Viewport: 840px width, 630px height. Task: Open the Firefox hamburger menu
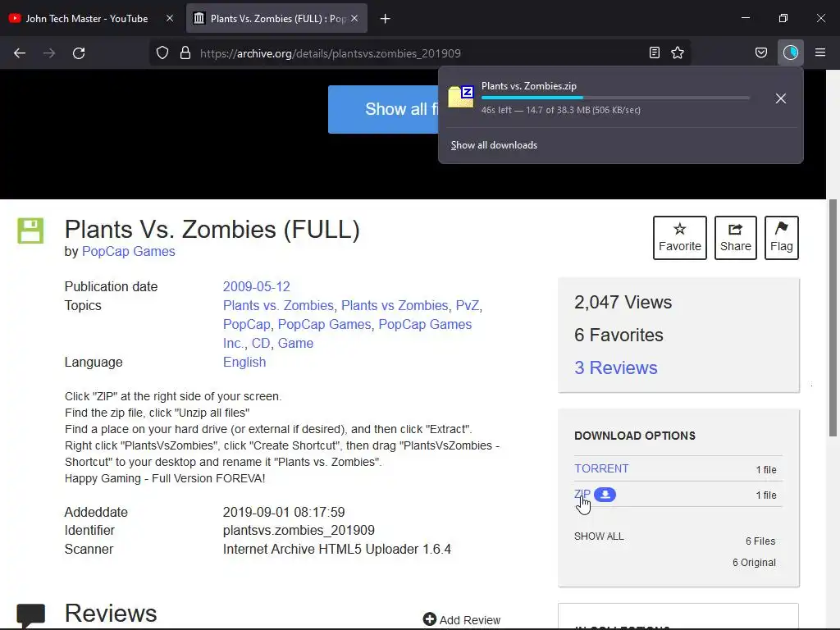tap(820, 52)
